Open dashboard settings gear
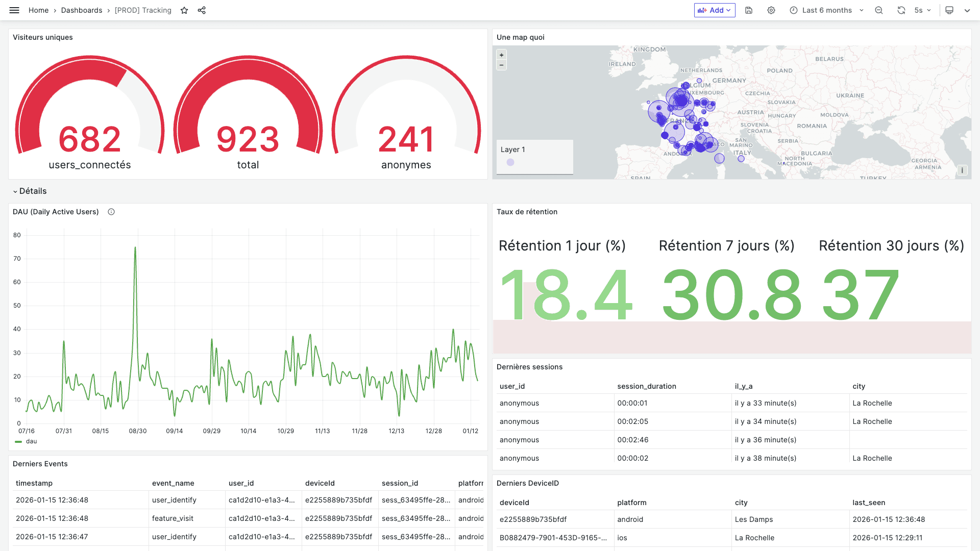980x551 pixels. 771,10
